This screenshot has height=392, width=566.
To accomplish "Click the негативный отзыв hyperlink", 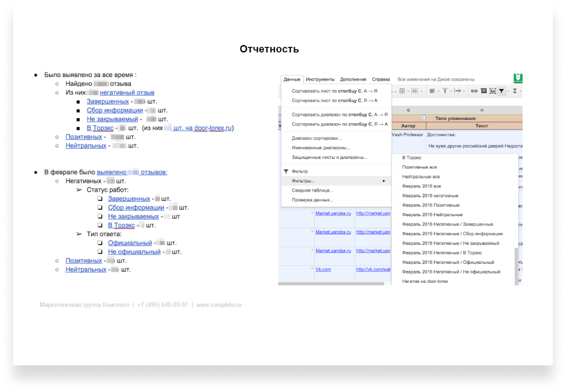I will tap(128, 93).
